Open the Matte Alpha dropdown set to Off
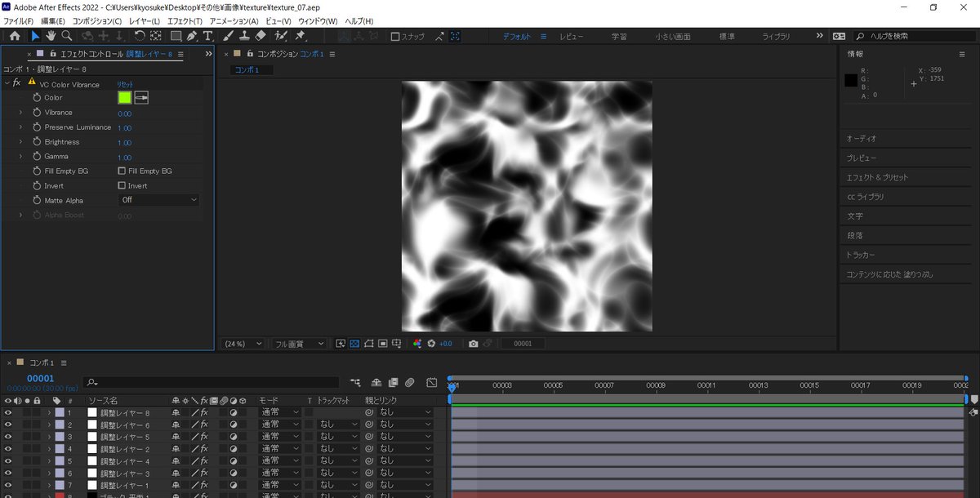 (x=158, y=200)
